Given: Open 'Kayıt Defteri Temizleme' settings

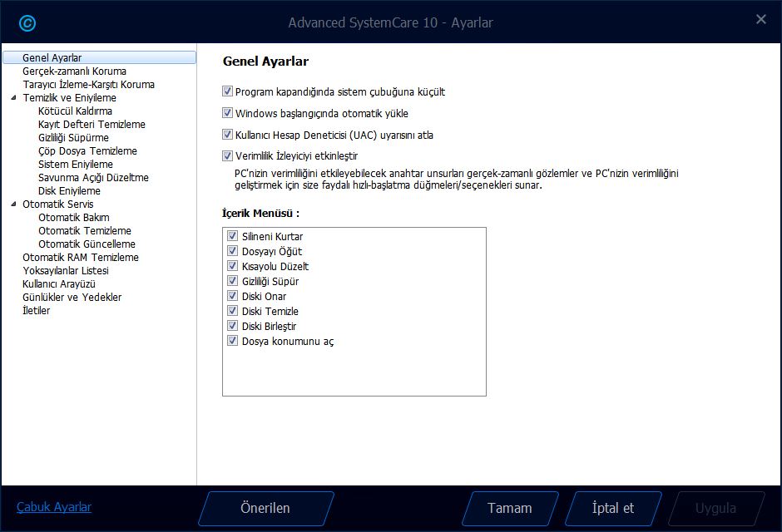Looking at the screenshot, I should click(x=92, y=124).
